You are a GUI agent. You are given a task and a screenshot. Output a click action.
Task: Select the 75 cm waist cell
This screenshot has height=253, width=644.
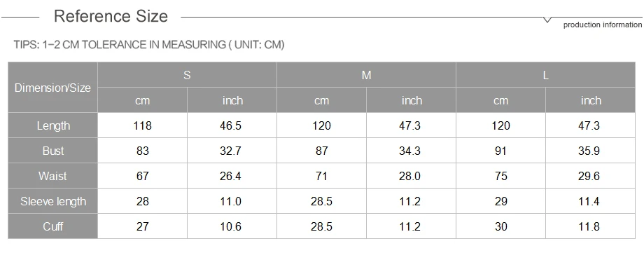500,176
